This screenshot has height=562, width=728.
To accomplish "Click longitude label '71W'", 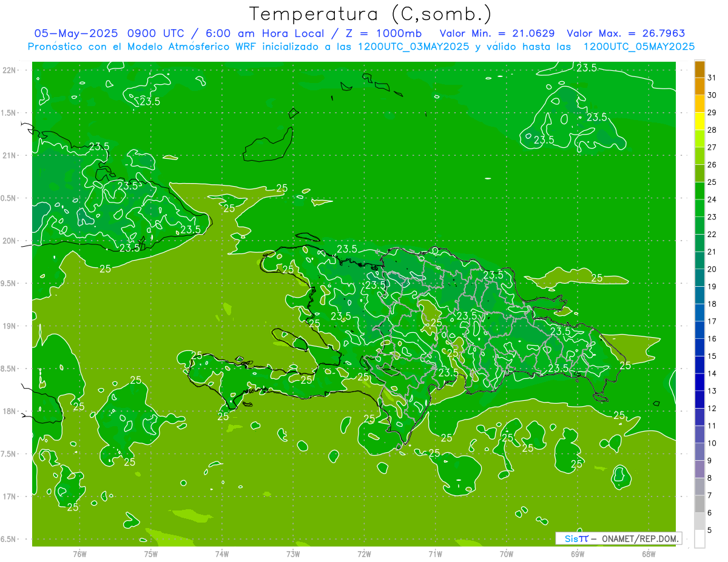I will (435, 554).
